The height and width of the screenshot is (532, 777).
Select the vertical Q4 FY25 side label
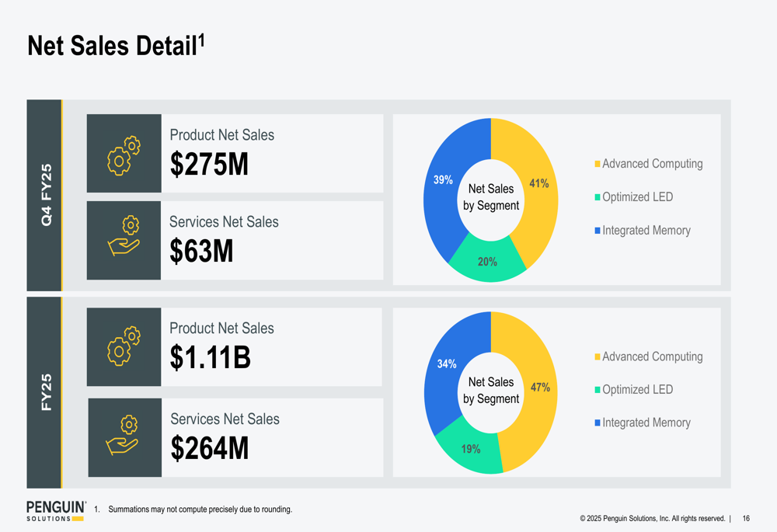(x=46, y=195)
